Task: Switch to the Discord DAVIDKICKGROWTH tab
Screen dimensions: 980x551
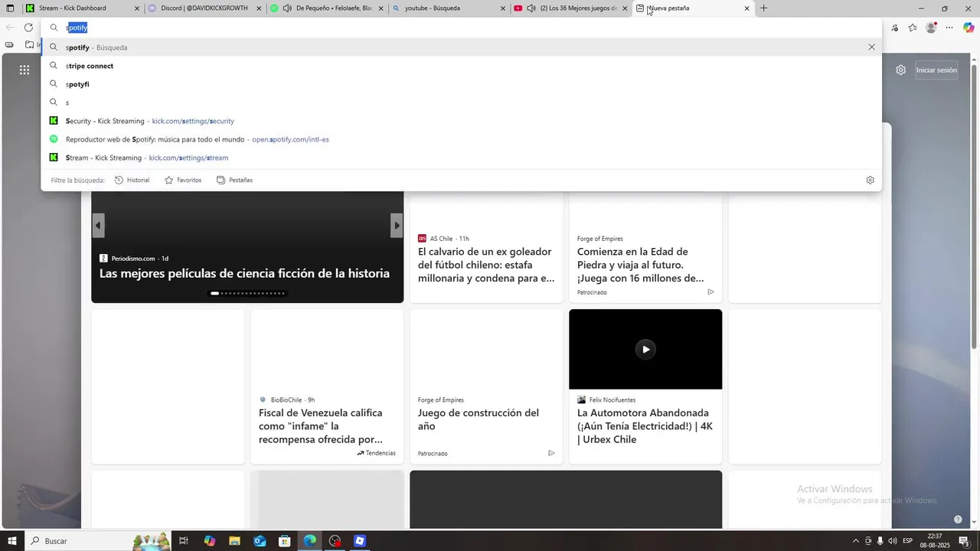Action: (x=206, y=8)
